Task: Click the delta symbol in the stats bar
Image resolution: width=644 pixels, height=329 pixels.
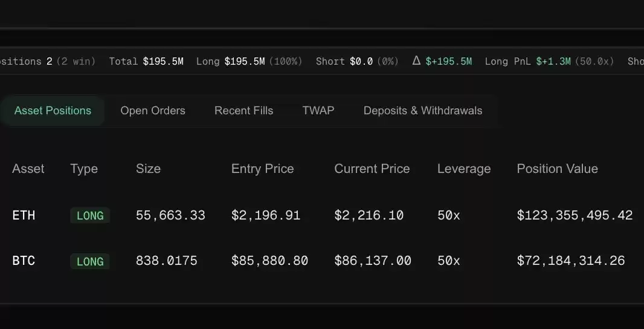Action: tap(416, 61)
